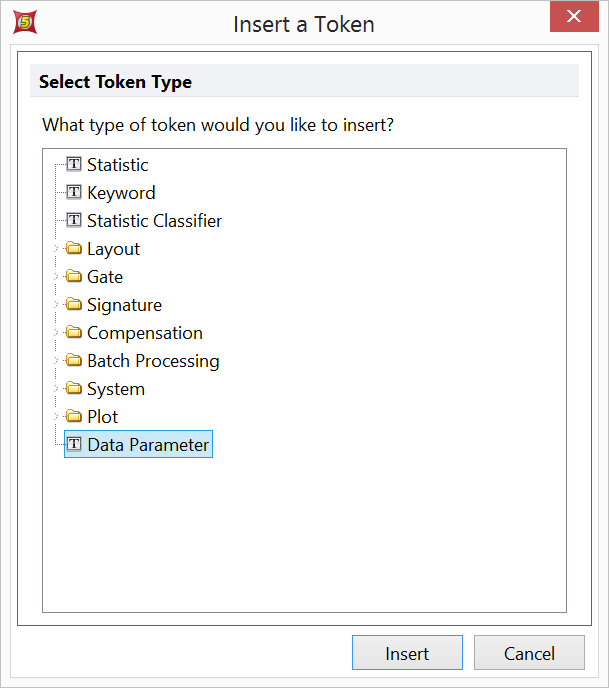Click the Gate folder icon
This screenshot has height=688, width=609.
74,277
